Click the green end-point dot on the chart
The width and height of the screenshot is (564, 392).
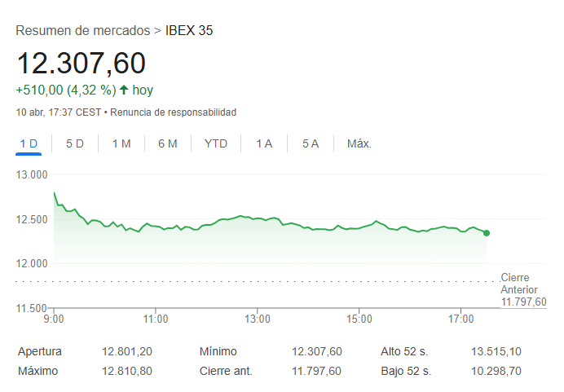487,233
